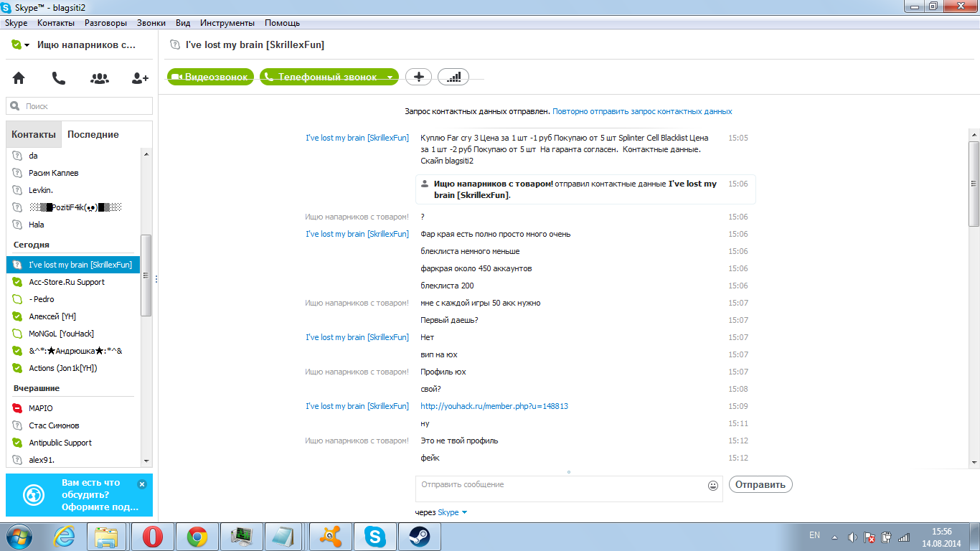Open the call phones dial icon
Image resolution: width=980 pixels, height=551 pixels.
pyautogui.click(x=59, y=78)
